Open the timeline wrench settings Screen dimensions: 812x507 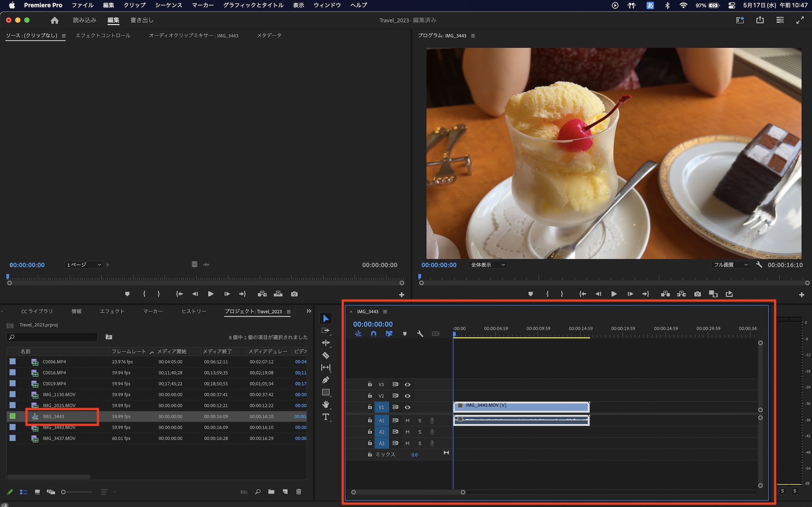(x=420, y=334)
